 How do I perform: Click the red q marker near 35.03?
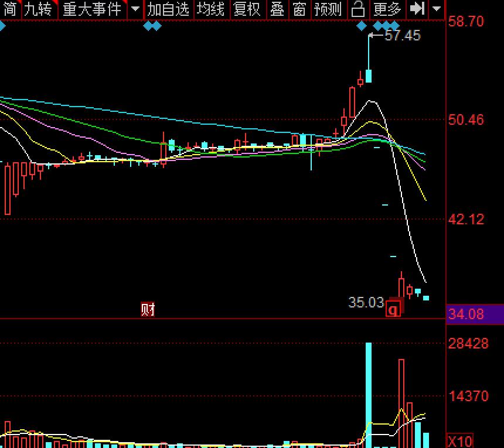pos(393,310)
